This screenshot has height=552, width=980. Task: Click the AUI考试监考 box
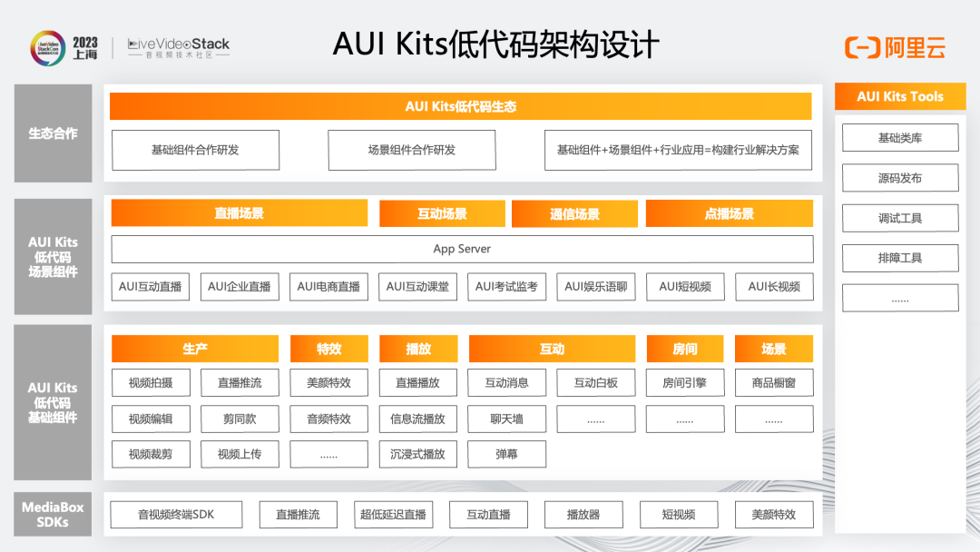click(x=507, y=287)
